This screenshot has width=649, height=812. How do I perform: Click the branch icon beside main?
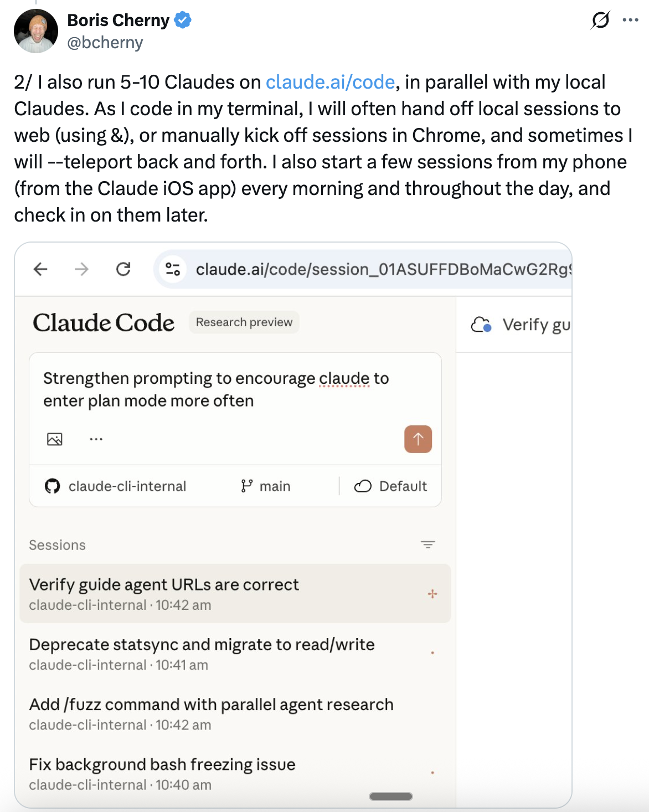click(248, 486)
